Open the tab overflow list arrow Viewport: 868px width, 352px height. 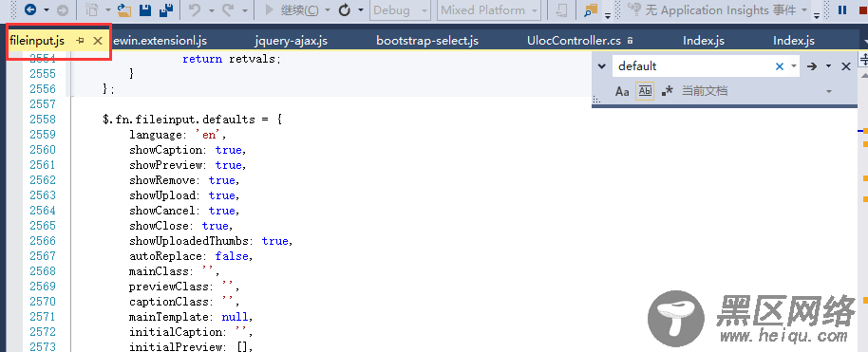(865, 42)
